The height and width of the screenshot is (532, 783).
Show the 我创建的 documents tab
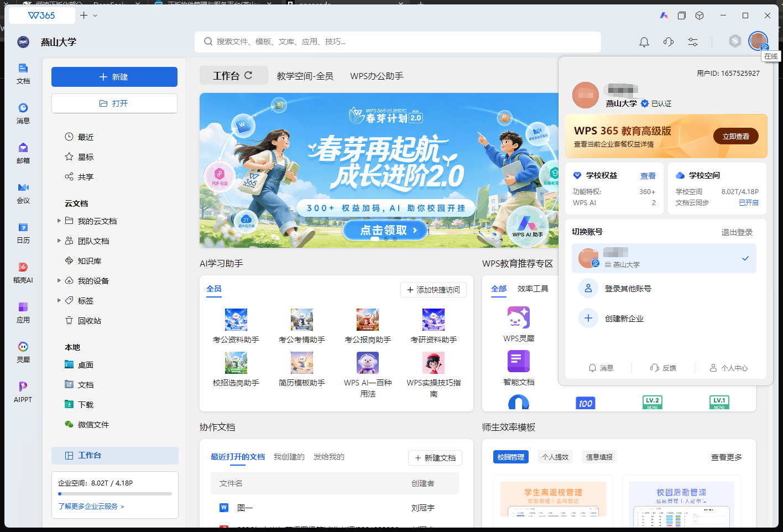coord(289,457)
